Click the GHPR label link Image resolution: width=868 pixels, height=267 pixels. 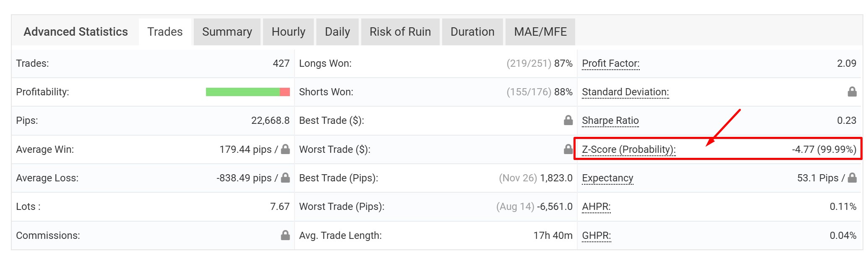596,236
